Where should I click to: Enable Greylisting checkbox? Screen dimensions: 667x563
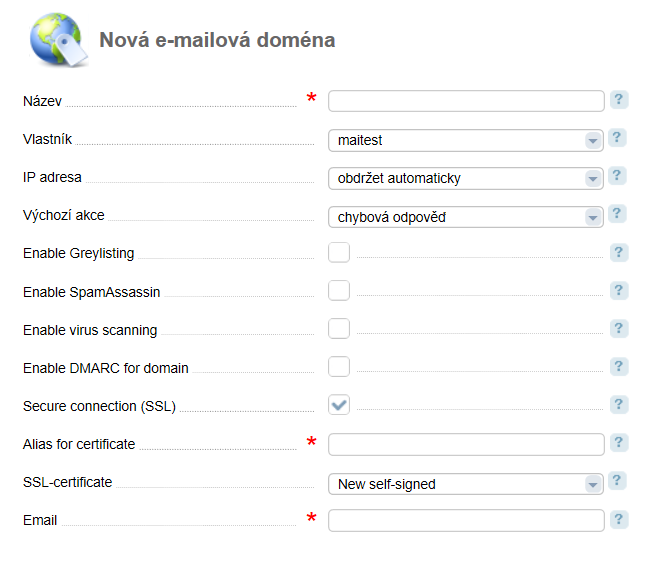[339, 253]
